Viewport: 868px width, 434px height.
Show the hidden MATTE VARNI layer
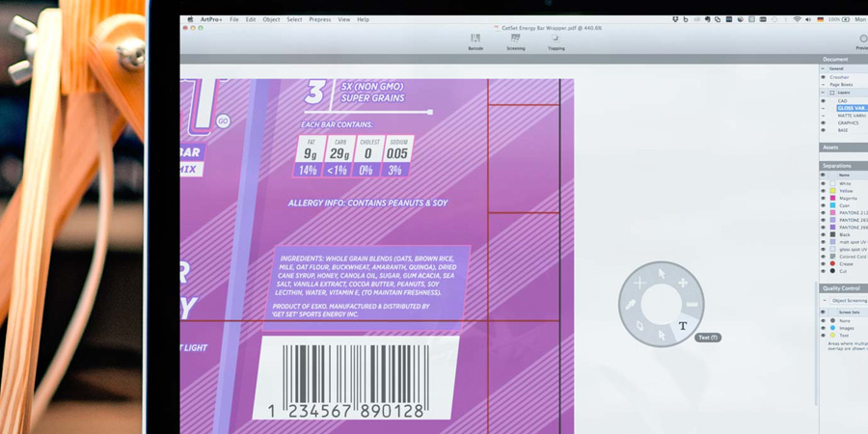tap(824, 116)
